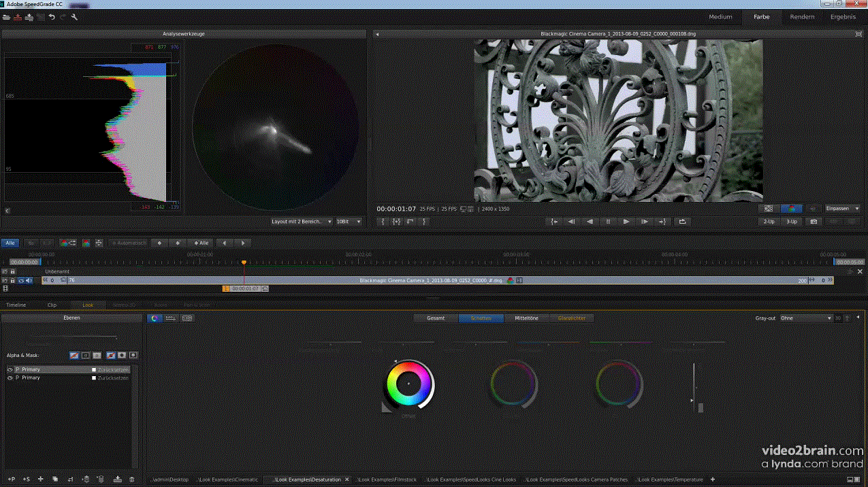Open the Look panel tab
The height and width of the screenshot is (487, 868).
pyautogui.click(x=88, y=305)
